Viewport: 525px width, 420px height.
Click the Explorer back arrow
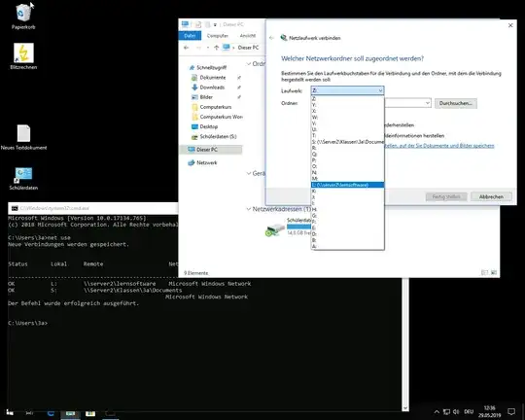pos(186,48)
